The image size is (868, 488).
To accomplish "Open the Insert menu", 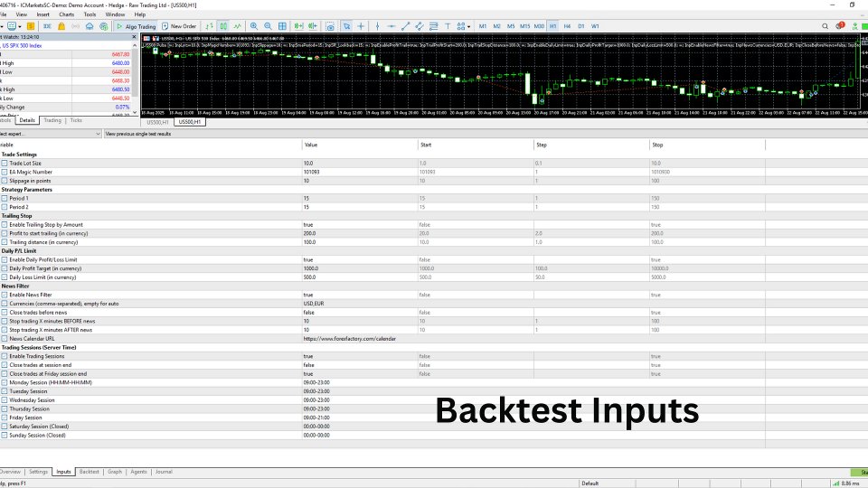I will (x=42, y=14).
